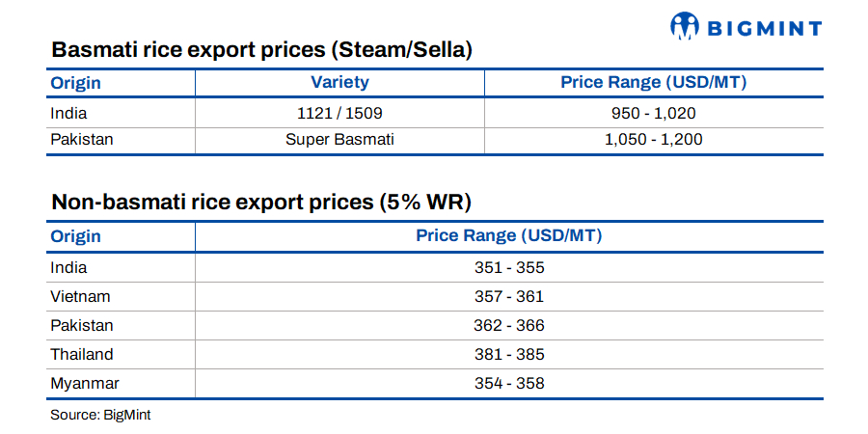Click the BigMint logo icon
The width and height of the screenshot is (868, 434).
click(x=685, y=26)
